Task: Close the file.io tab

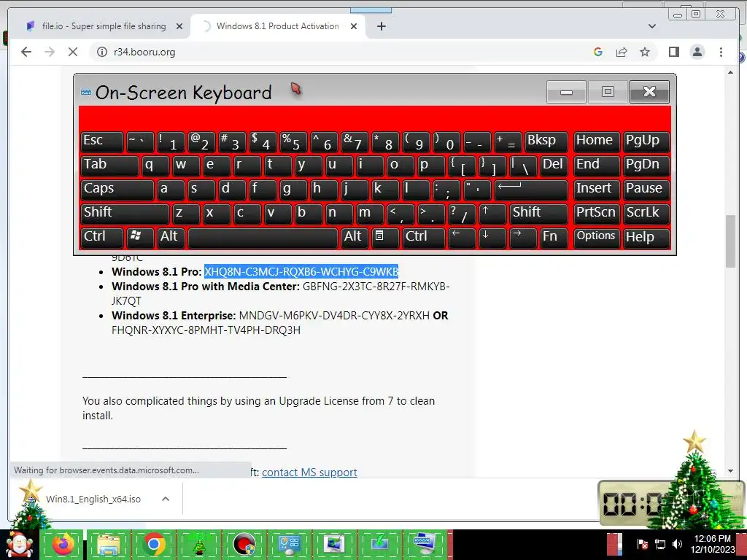Action: tap(179, 26)
